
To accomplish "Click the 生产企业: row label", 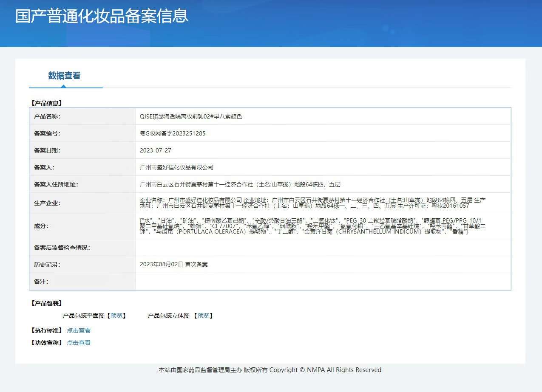I will coord(47,203).
